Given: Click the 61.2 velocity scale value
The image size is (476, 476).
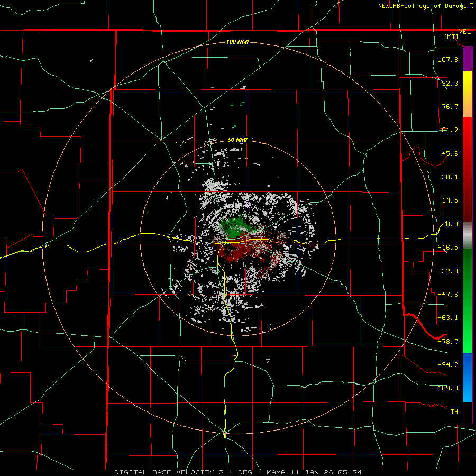Looking at the screenshot, I should [x=450, y=130].
